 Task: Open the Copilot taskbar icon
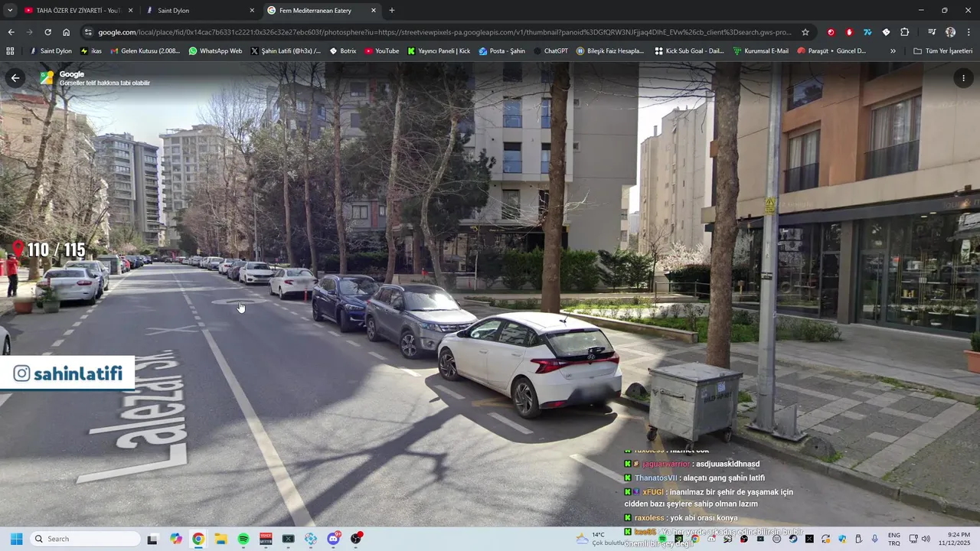point(176,539)
